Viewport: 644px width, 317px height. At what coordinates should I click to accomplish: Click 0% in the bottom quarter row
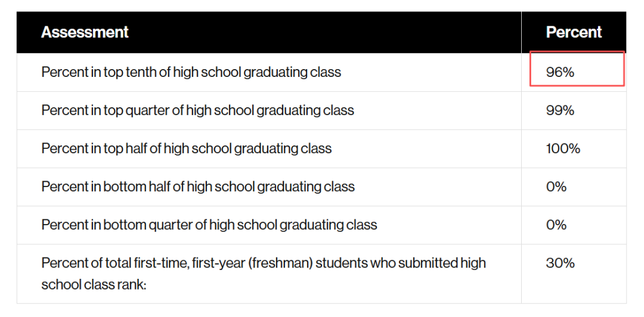[556, 225]
